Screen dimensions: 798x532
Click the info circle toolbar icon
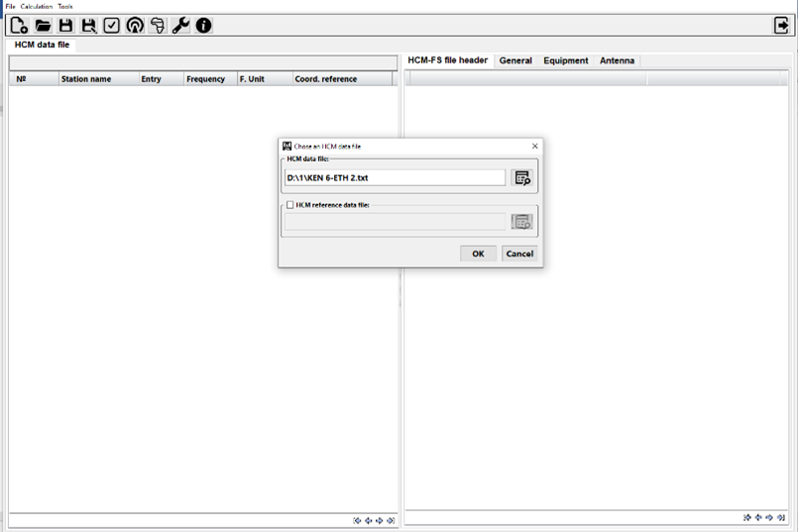click(203, 26)
